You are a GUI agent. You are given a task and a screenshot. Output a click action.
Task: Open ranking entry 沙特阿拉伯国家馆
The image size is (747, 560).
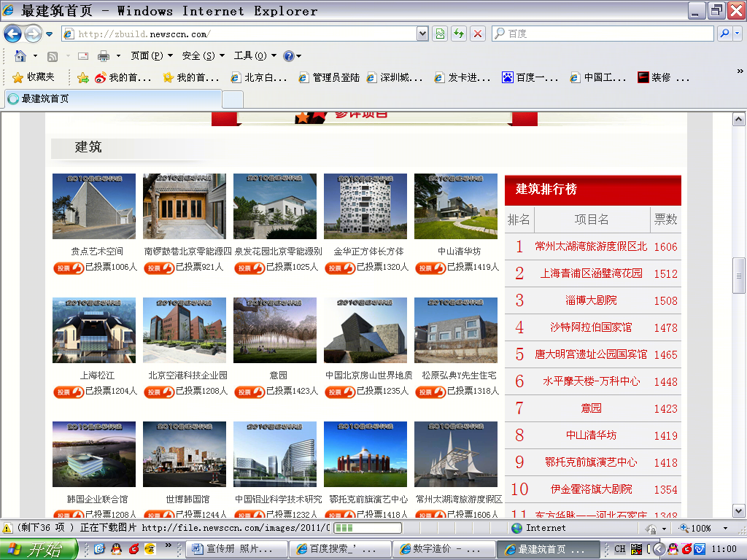pyautogui.click(x=591, y=327)
